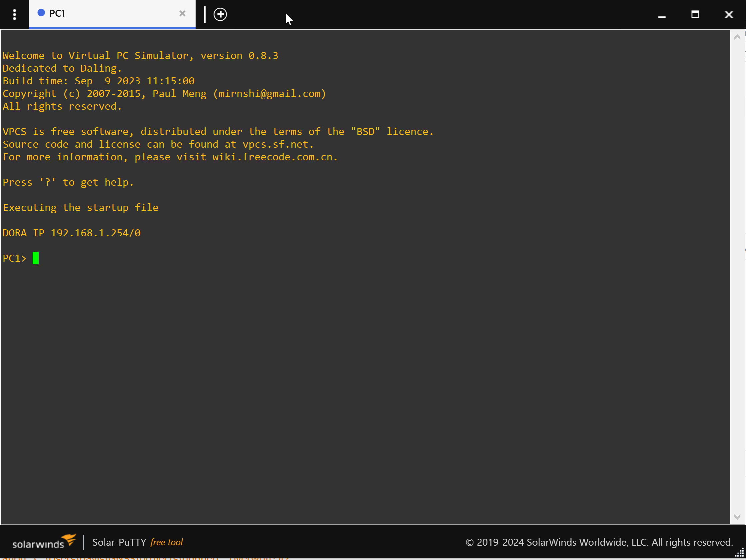Click the restore down window button
Viewport: 746px width, 560px height.
click(x=695, y=14)
